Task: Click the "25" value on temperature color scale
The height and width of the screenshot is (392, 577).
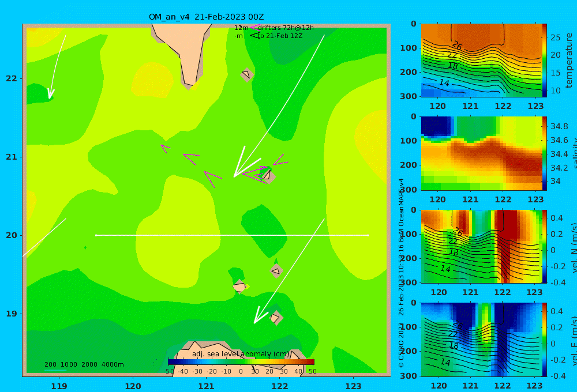Action: (556, 37)
